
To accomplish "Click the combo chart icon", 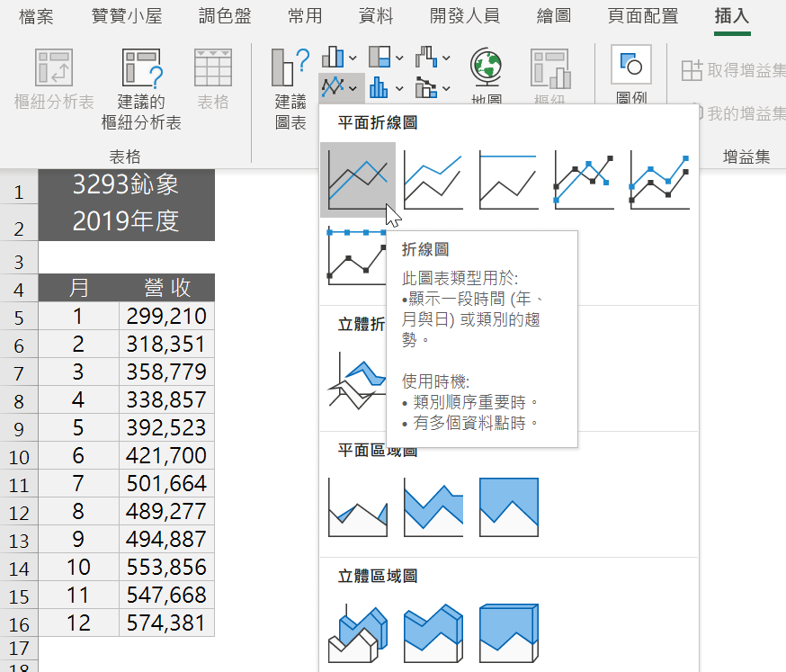I will coord(426,87).
